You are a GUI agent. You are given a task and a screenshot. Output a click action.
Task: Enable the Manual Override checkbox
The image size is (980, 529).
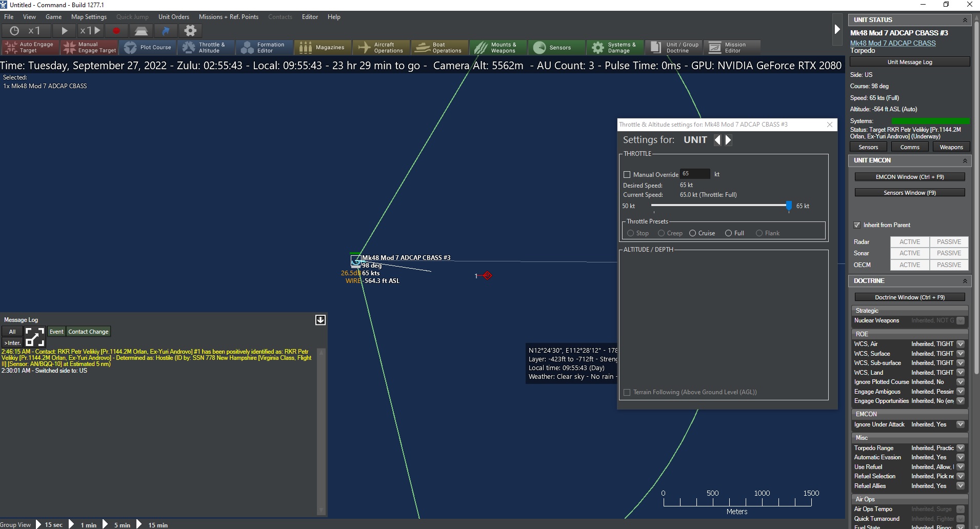pyautogui.click(x=627, y=175)
